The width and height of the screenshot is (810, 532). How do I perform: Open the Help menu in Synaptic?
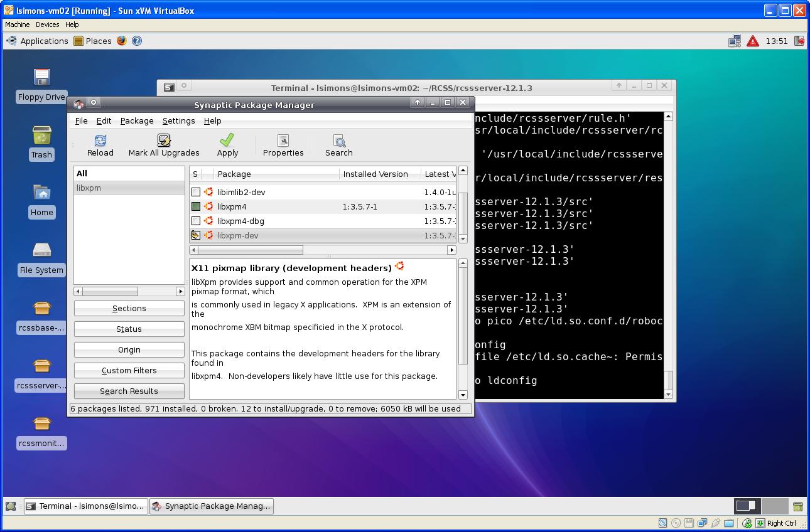212,120
